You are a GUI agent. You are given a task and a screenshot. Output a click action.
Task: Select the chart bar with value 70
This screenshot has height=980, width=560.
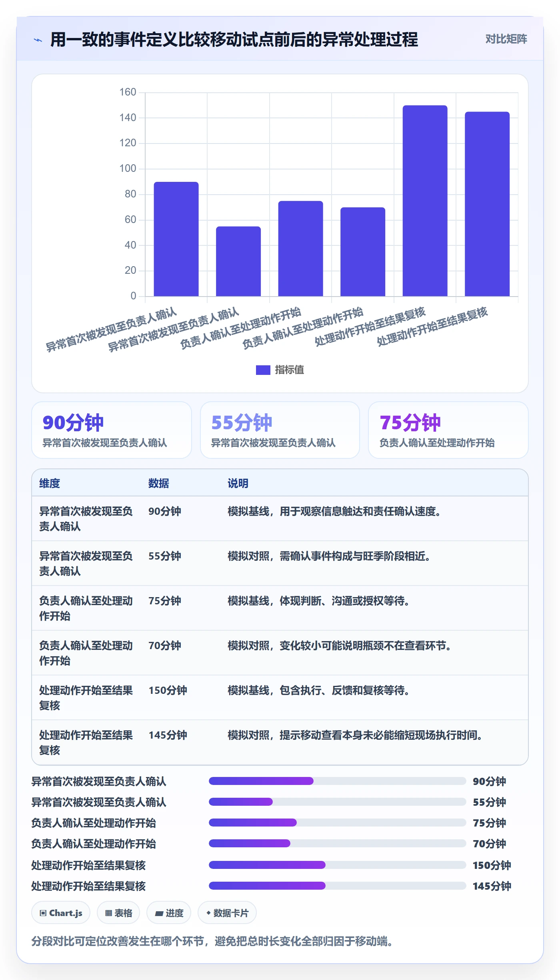tap(363, 252)
